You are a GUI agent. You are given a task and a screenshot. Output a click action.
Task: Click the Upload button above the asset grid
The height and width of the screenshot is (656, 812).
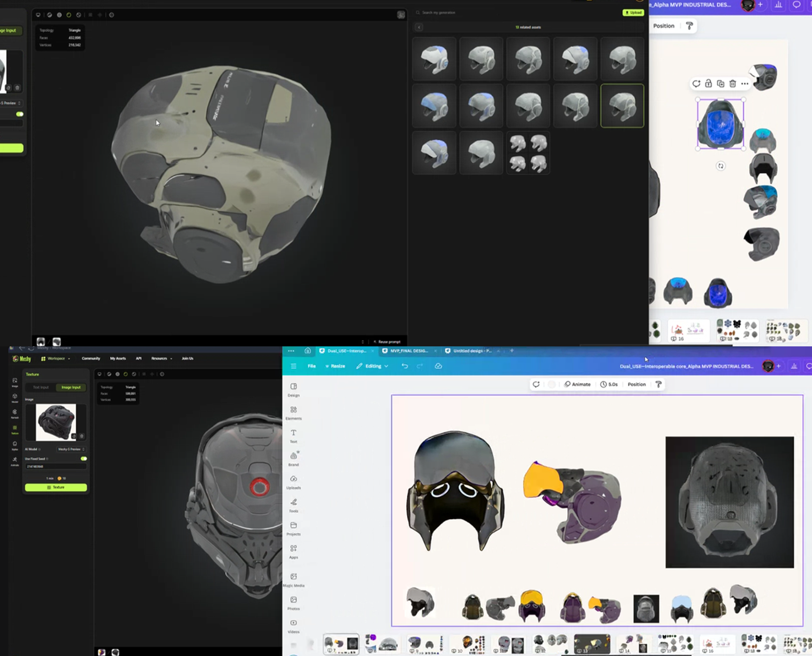[634, 13]
